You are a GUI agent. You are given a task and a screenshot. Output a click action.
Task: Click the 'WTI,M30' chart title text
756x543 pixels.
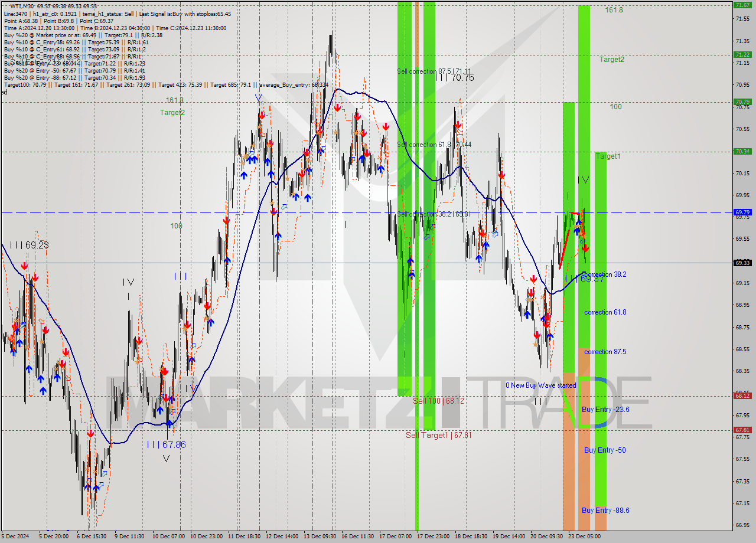pos(22,6)
